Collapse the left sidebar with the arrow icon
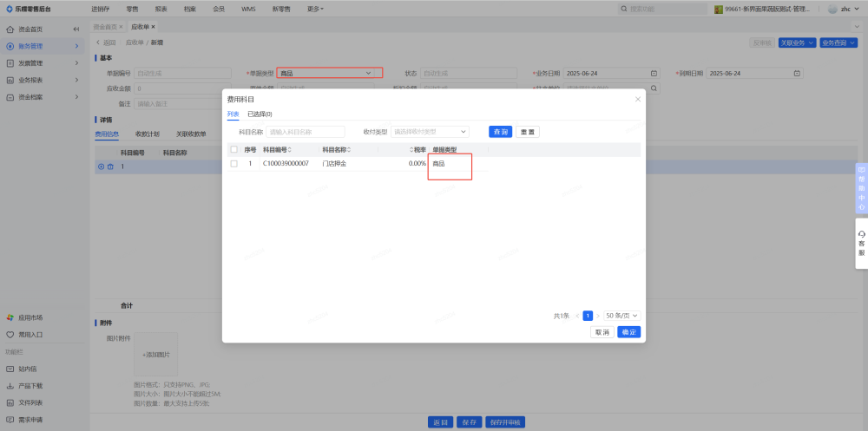This screenshot has width=868, height=431. click(76, 29)
